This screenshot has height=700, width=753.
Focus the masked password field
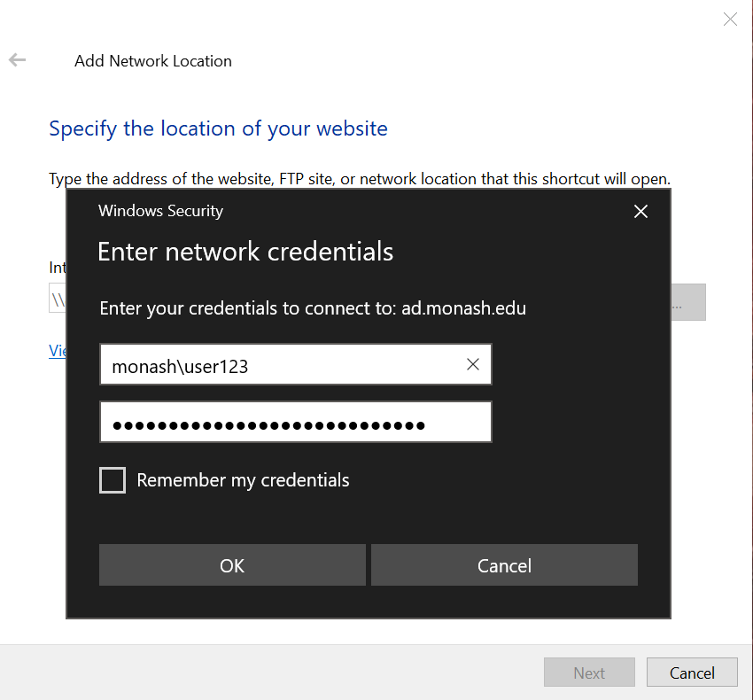[295, 423]
